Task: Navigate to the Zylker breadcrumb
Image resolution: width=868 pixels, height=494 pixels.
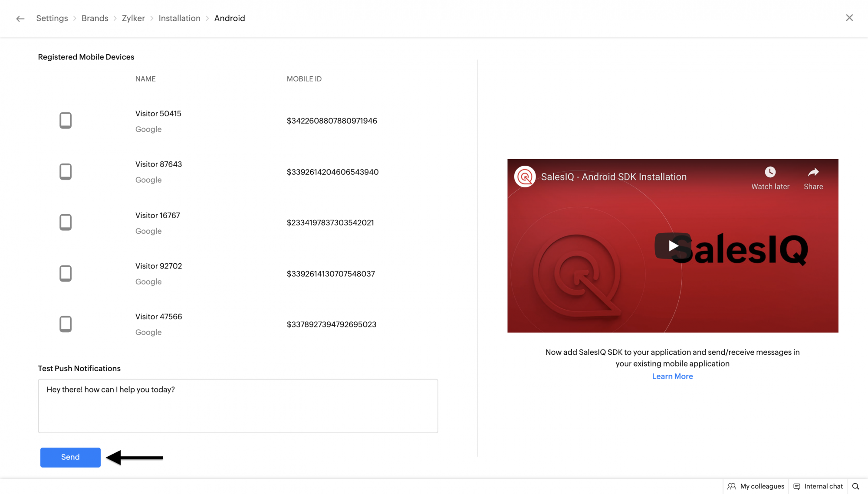Action: point(133,18)
